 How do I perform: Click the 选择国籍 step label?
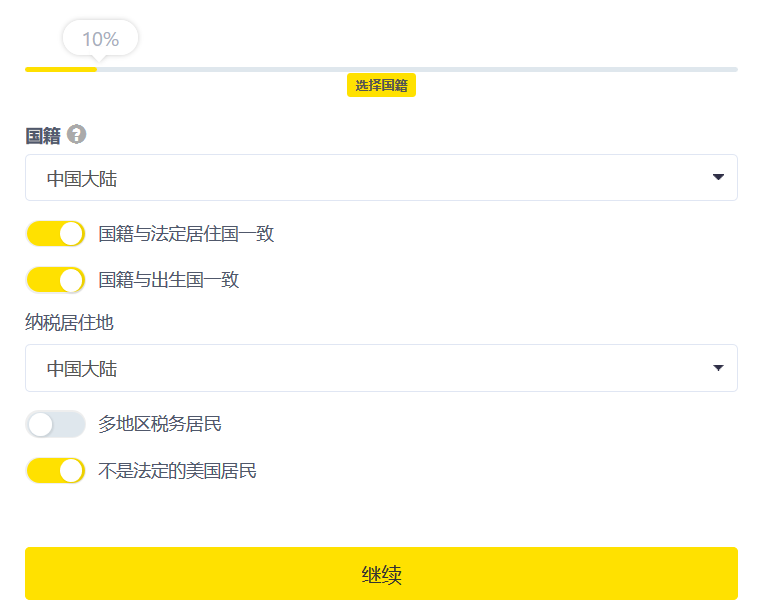pyautogui.click(x=381, y=86)
